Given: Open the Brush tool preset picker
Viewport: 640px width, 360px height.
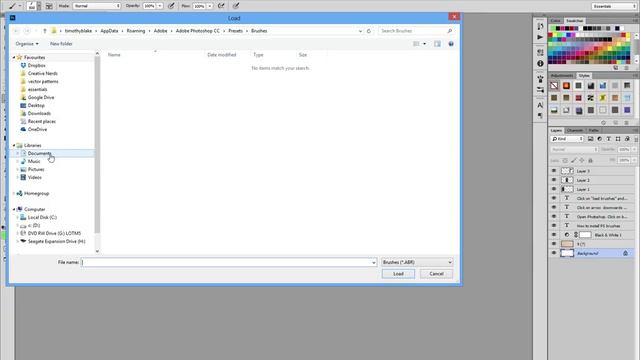Looking at the screenshot, I should (x=15, y=6).
